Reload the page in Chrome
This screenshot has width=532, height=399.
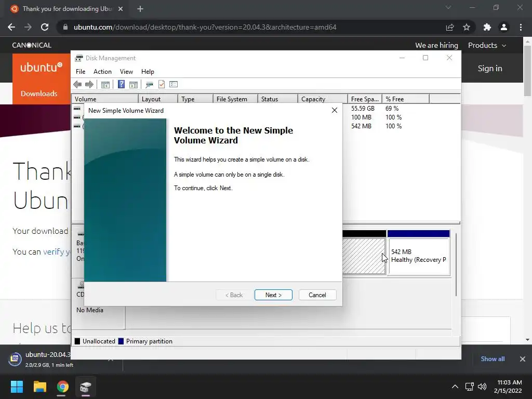45,27
